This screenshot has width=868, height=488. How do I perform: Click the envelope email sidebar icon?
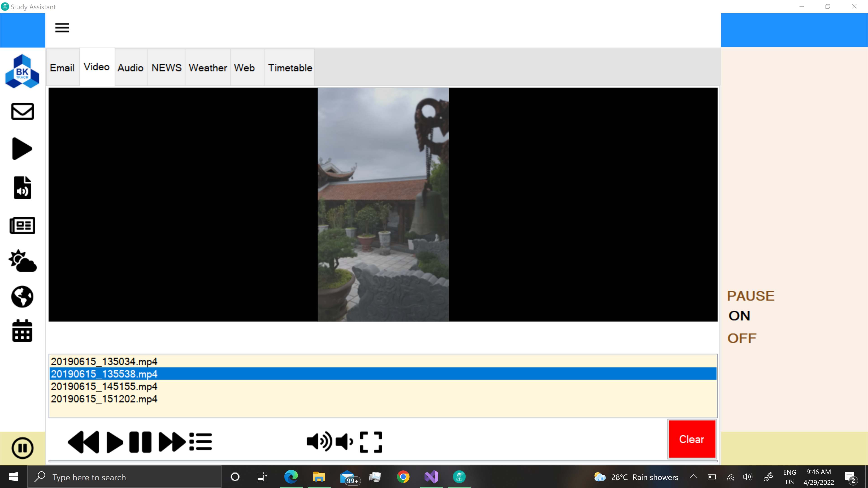click(22, 111)
